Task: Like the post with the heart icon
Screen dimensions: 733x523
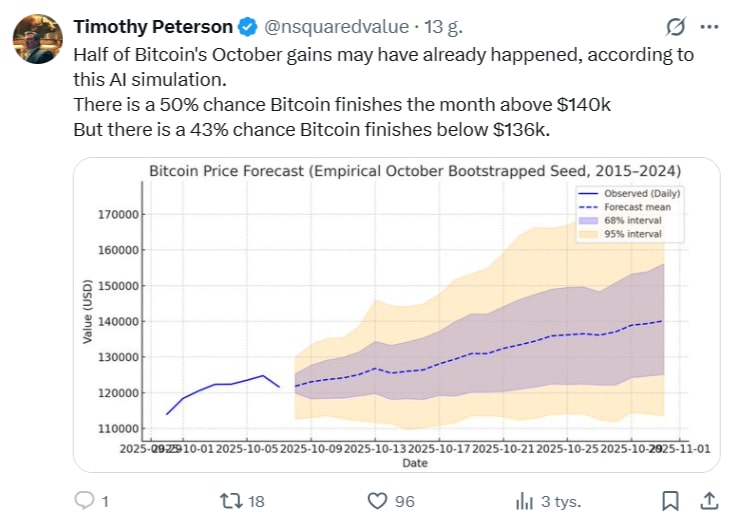Action: [x=377, y=500]
